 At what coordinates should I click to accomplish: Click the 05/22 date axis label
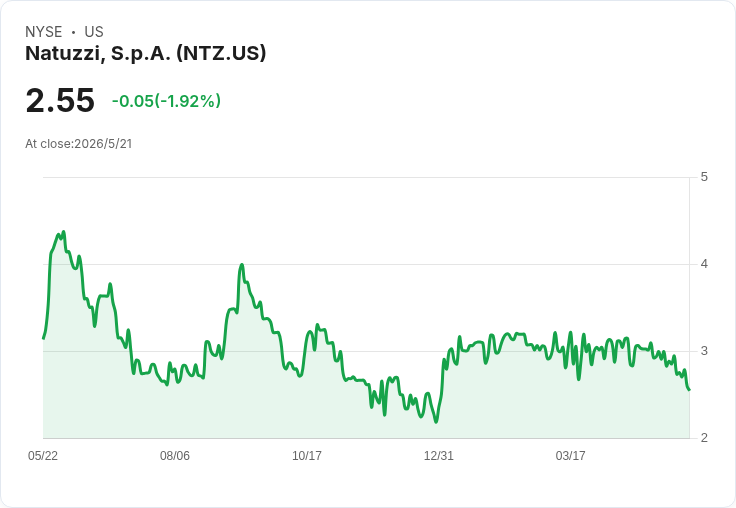pos(43,455)
